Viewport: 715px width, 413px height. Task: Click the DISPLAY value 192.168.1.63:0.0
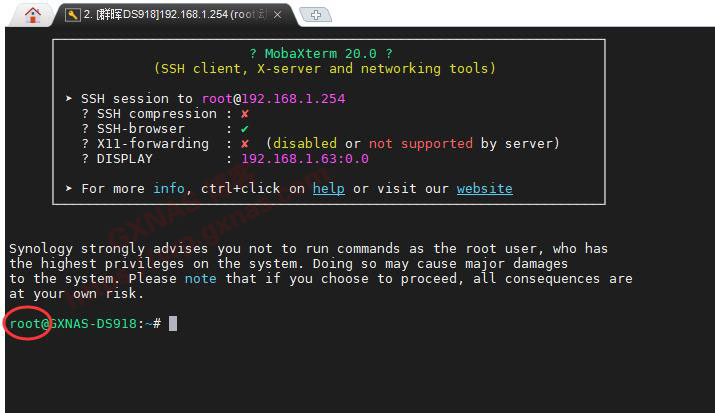tap(304, 159)
